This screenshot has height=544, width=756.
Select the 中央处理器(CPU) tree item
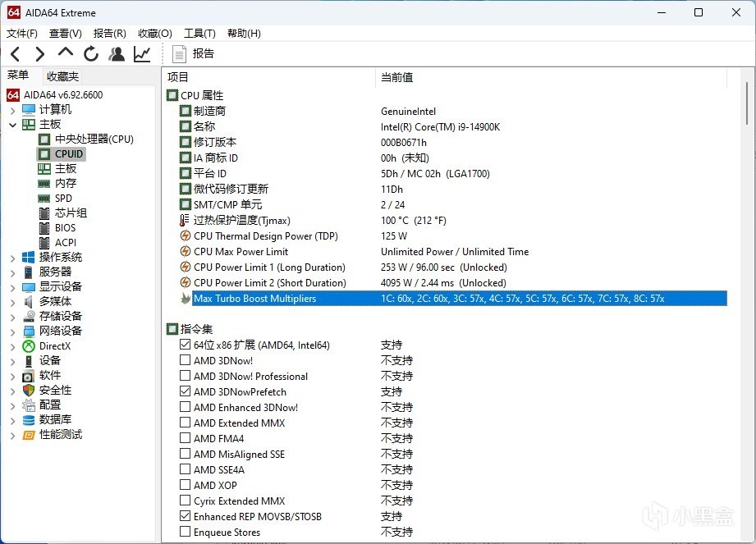coord(94,139)
